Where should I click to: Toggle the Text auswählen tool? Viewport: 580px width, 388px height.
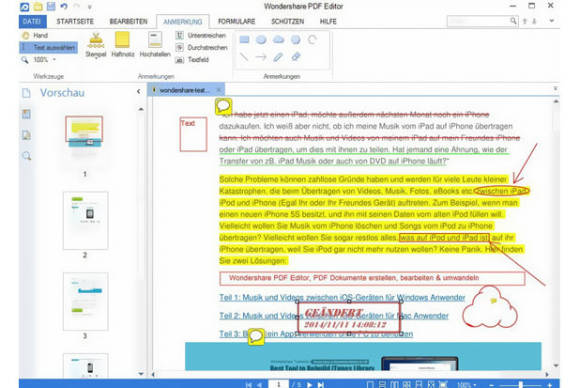(x=48, y=47)
